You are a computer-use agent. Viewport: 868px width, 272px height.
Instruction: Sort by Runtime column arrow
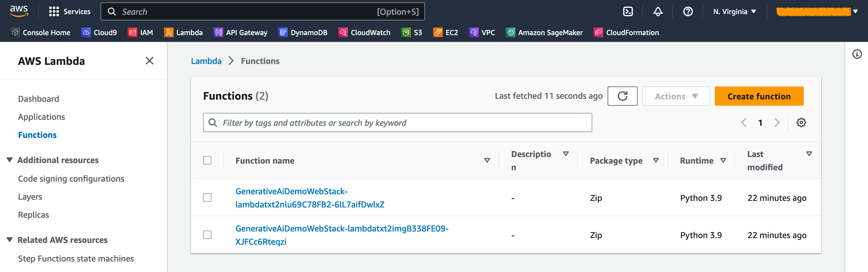coord(723,161)
